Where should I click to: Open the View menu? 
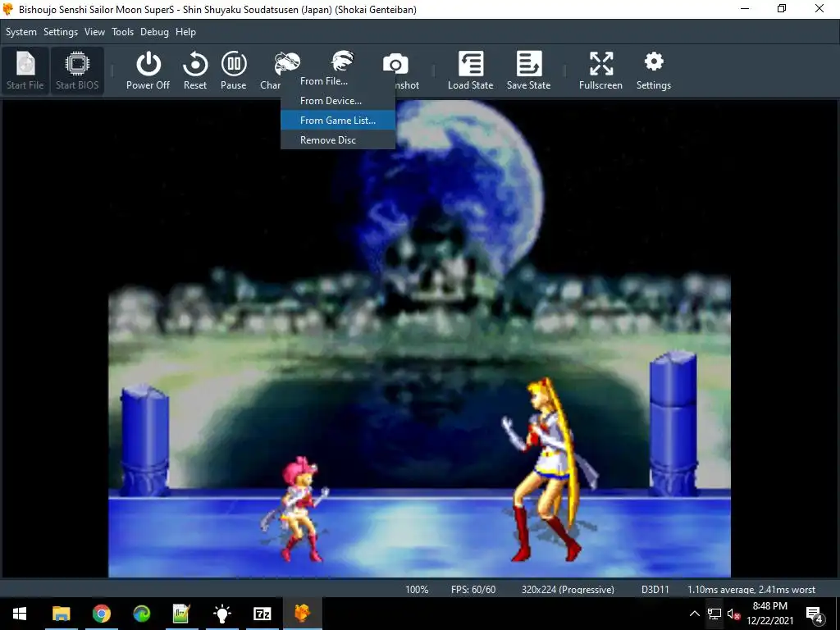(x=94, y=32)
